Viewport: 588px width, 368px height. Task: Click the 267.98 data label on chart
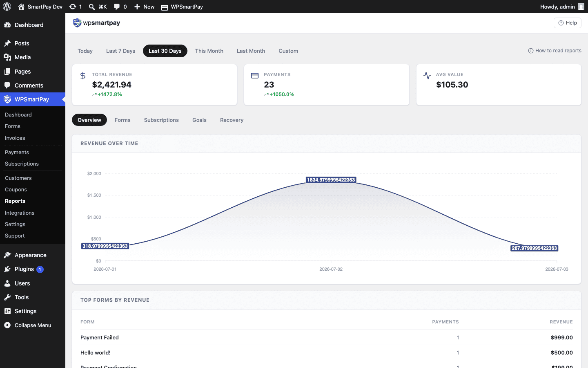[534, 248]
